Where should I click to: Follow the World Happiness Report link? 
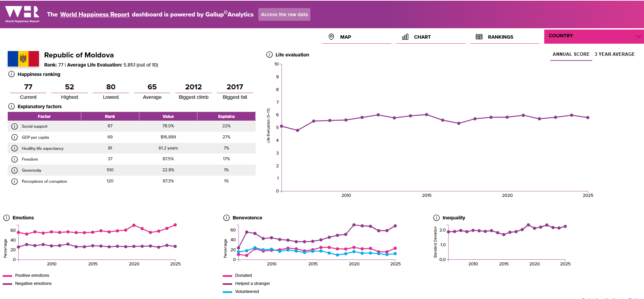tap(95, 14)
